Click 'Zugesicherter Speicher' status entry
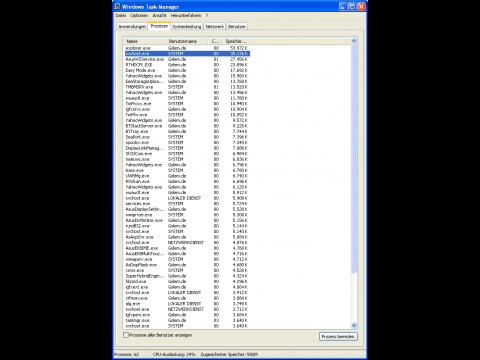Viewport: 480px width, 360px height. pos(229,354)
